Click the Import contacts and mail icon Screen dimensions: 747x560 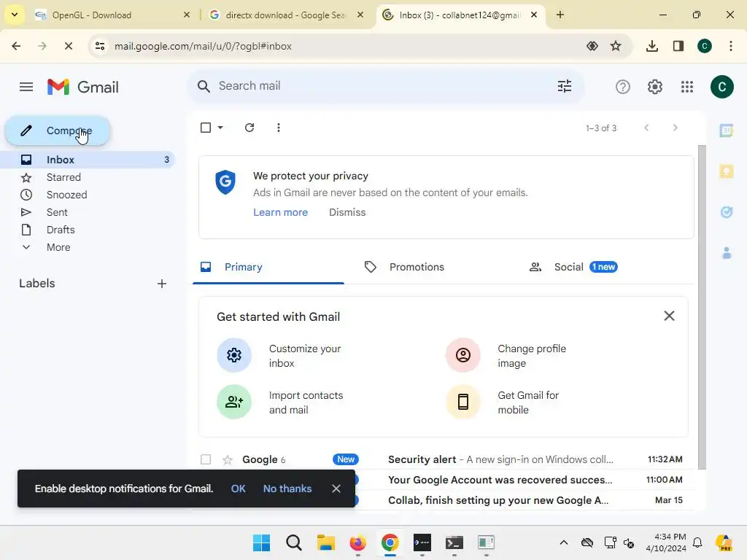234,402
